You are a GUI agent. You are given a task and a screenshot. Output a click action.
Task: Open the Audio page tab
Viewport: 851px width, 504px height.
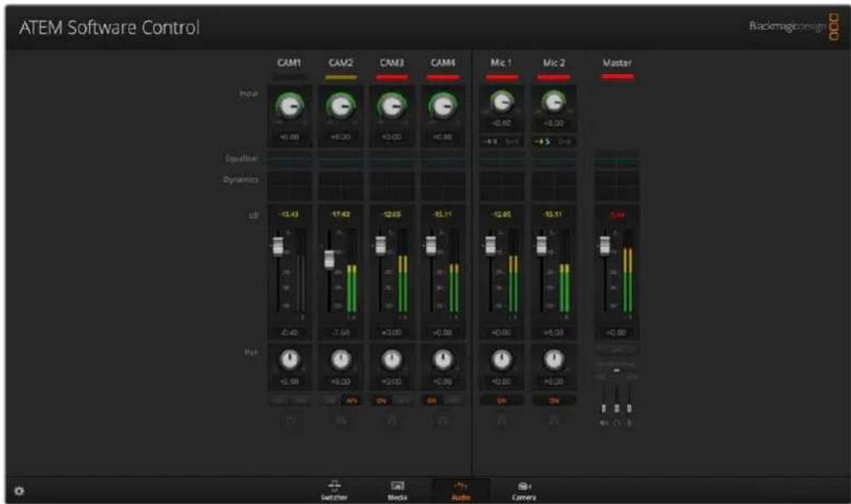461,490
